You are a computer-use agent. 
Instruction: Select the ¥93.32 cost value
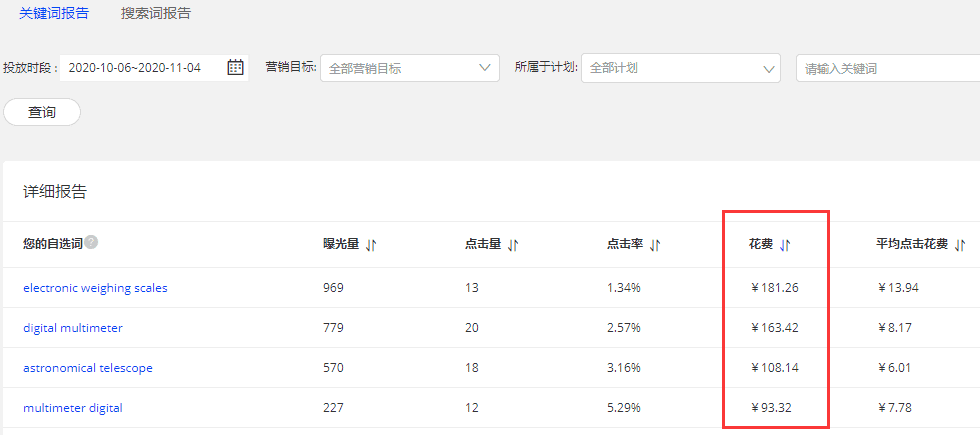772,408
